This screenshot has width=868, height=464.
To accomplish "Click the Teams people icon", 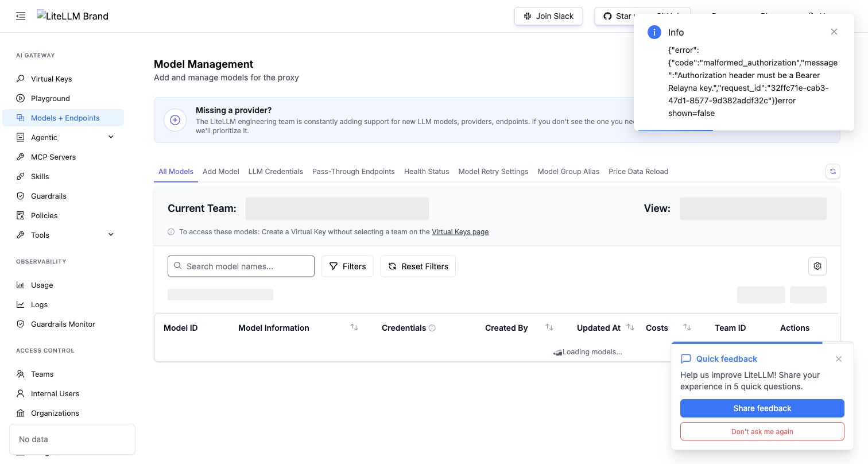I will (21, 374).
